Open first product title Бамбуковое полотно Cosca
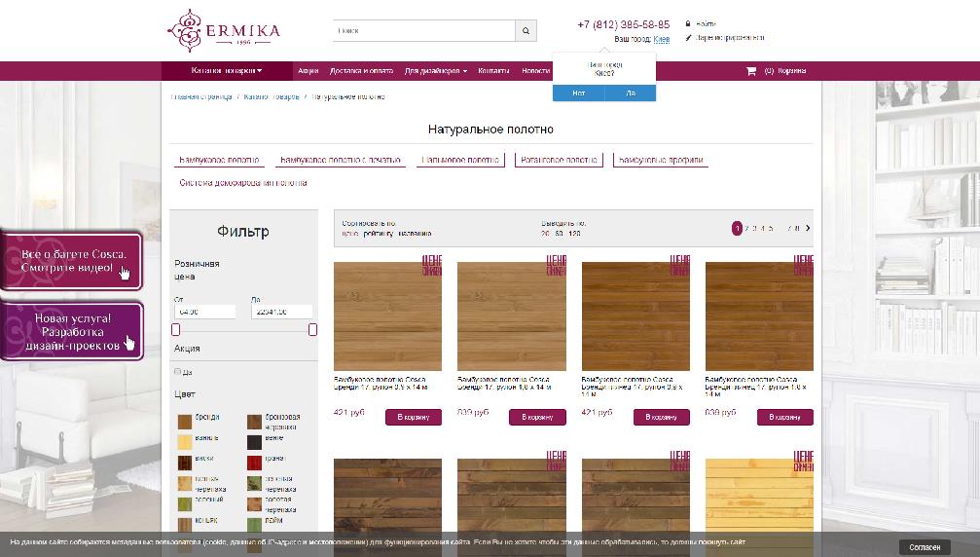The width and height of the screenshot is (980, 557). (381, 384)
